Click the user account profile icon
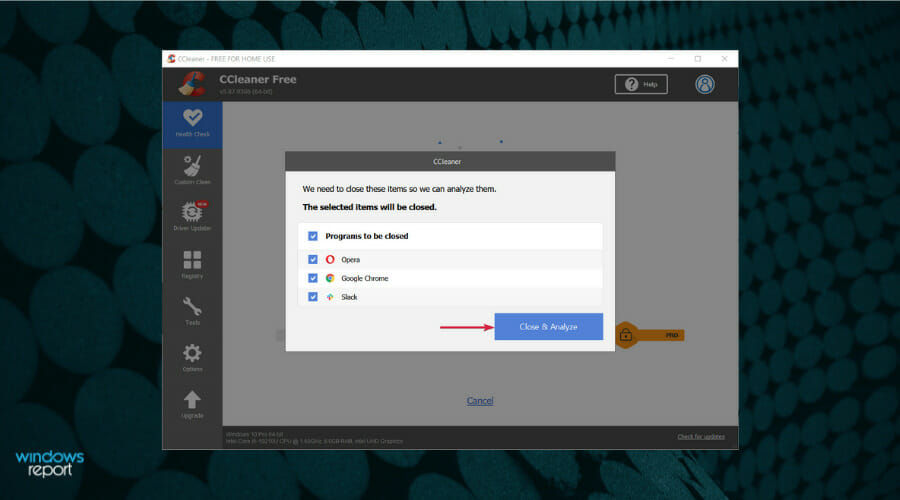This screenshot has width=900, height=500. tap(705, 84)
